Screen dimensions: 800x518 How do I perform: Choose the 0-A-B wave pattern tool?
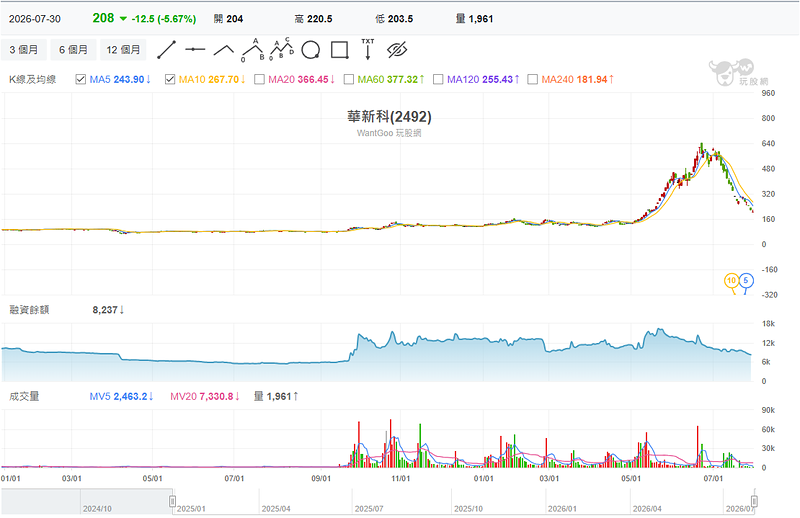(x=253, y=50)
